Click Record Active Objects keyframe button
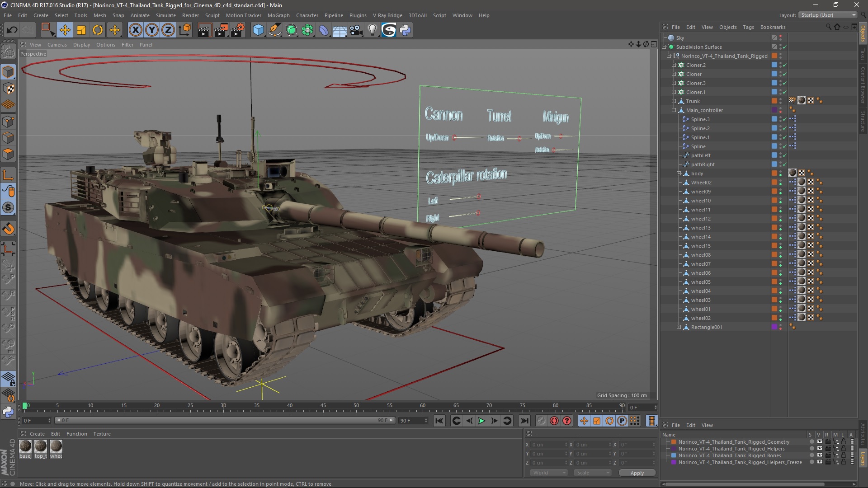This screenshot has width=868, height=488. 542,421
